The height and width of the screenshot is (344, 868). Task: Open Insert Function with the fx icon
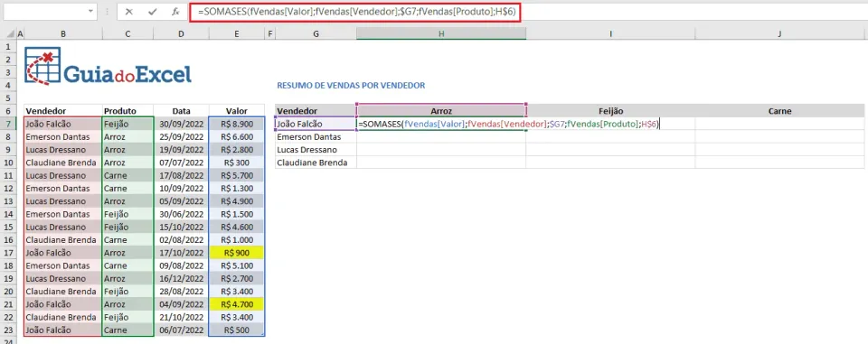[175, 12]
